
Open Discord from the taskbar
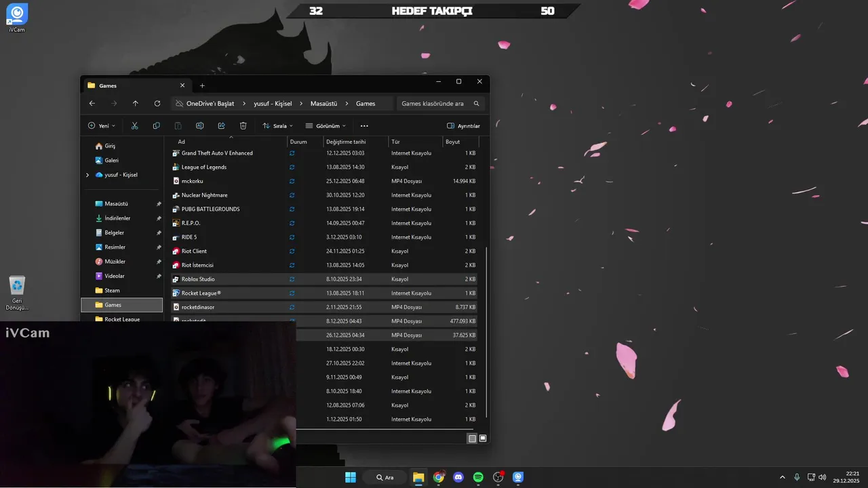458,477
